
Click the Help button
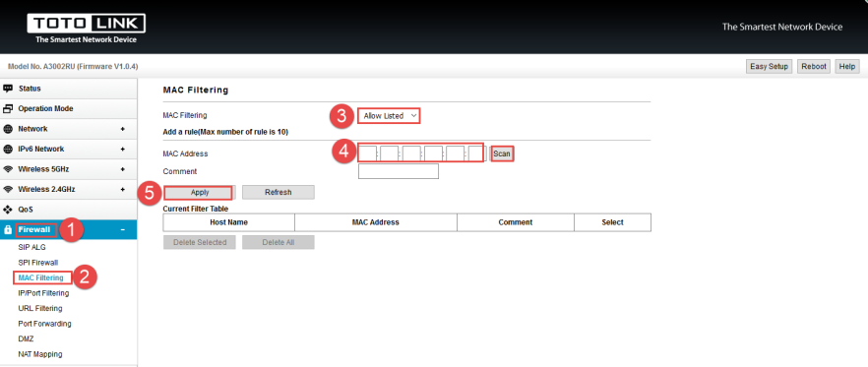coord(847,67)
